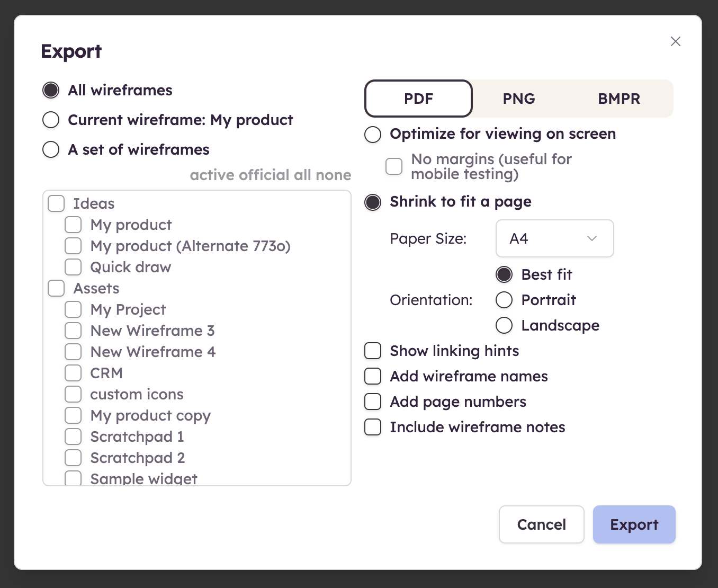Choose A set of wireframes radio button
718x588 pixels.
[x=51, y=149]
